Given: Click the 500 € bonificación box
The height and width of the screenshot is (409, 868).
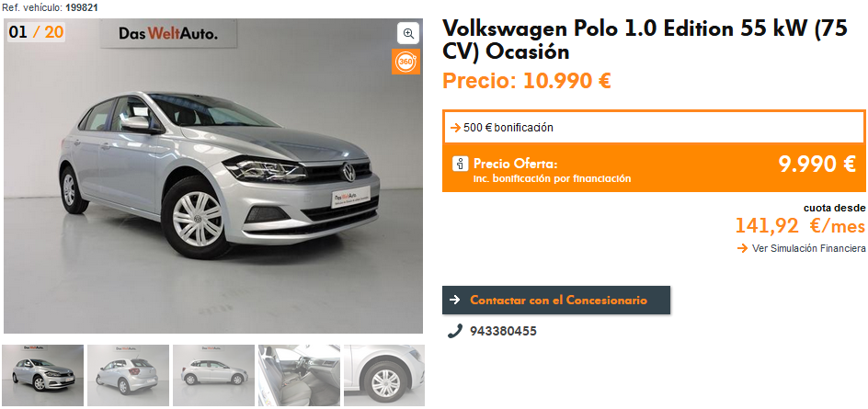Looking at the screenshot, I should click(x=655, y=128).
